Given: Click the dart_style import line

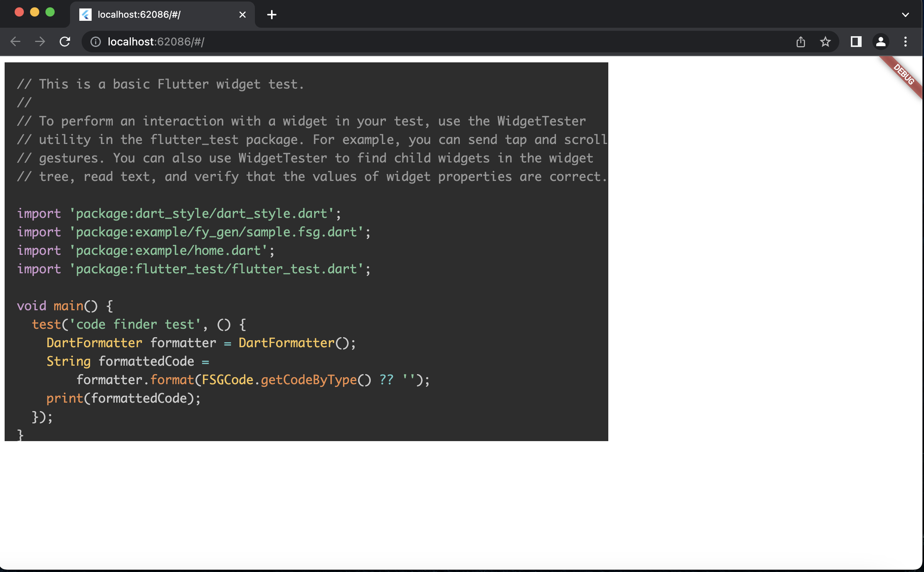Looking at the screenshot, I should tap(179, 214).
